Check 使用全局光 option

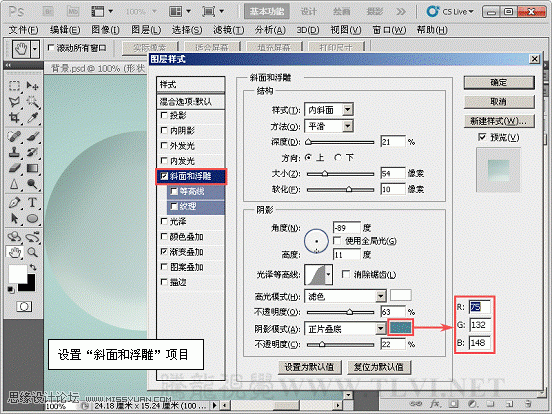pyautogui.click(x=337, y=240)
